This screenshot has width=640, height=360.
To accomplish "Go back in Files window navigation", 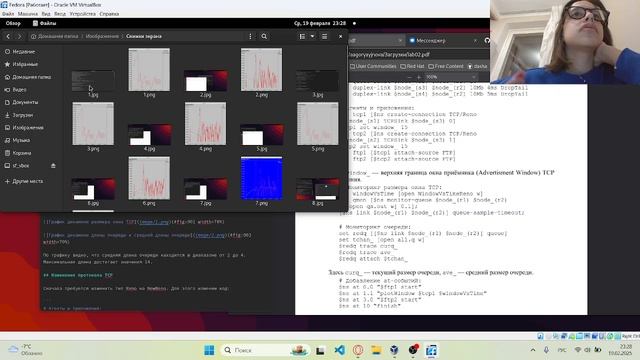I will 8,36.
